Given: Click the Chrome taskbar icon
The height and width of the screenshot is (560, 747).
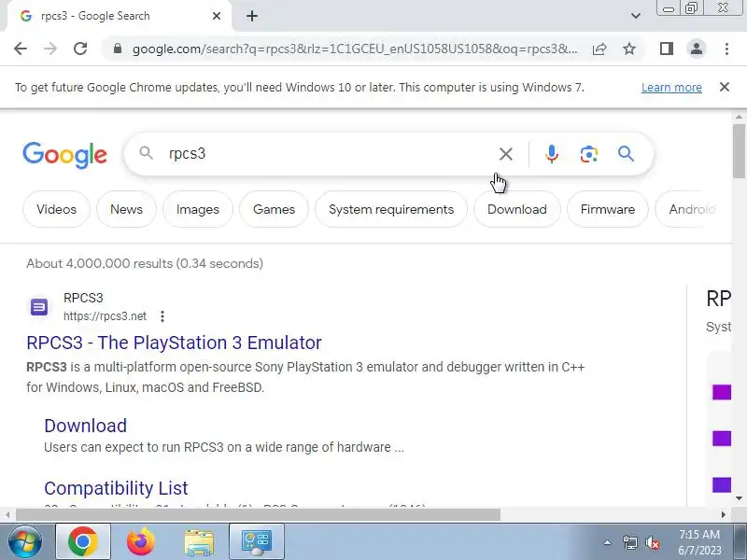Looking at the screenshot, I should coord(83,541).
